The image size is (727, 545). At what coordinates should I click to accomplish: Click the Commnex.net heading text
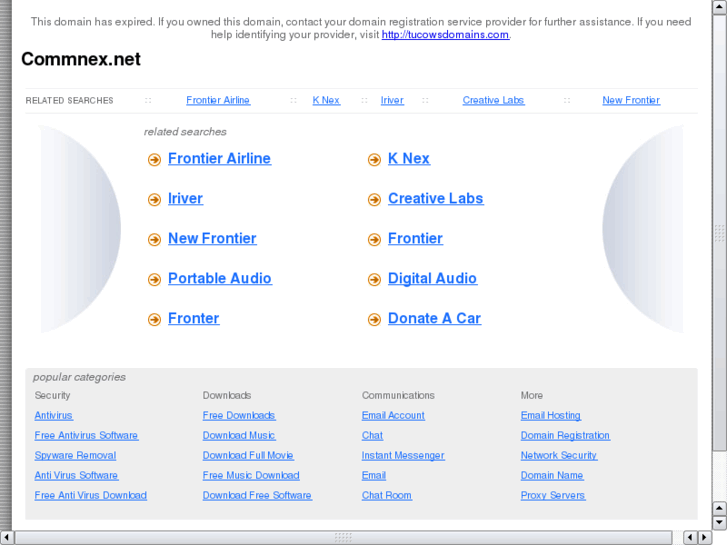click(x=81, y=59)
